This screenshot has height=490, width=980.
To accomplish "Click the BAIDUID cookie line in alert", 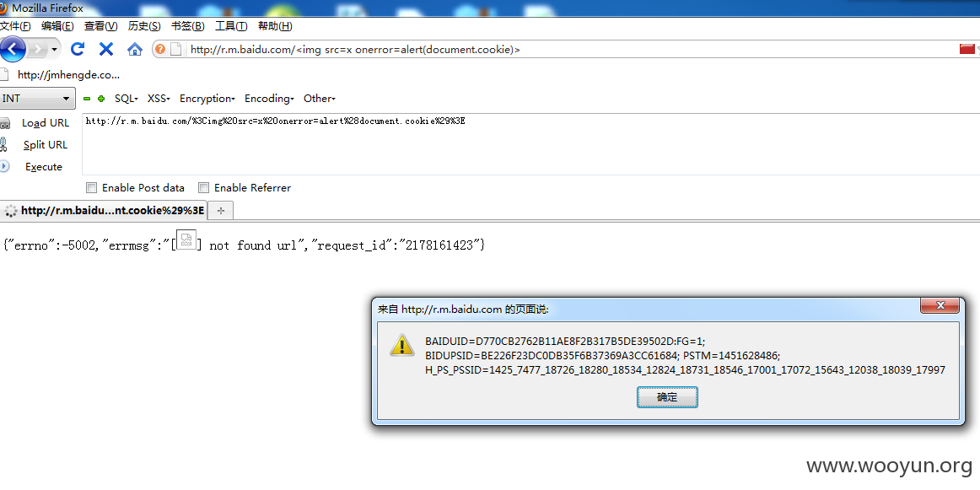I will 565,342.
